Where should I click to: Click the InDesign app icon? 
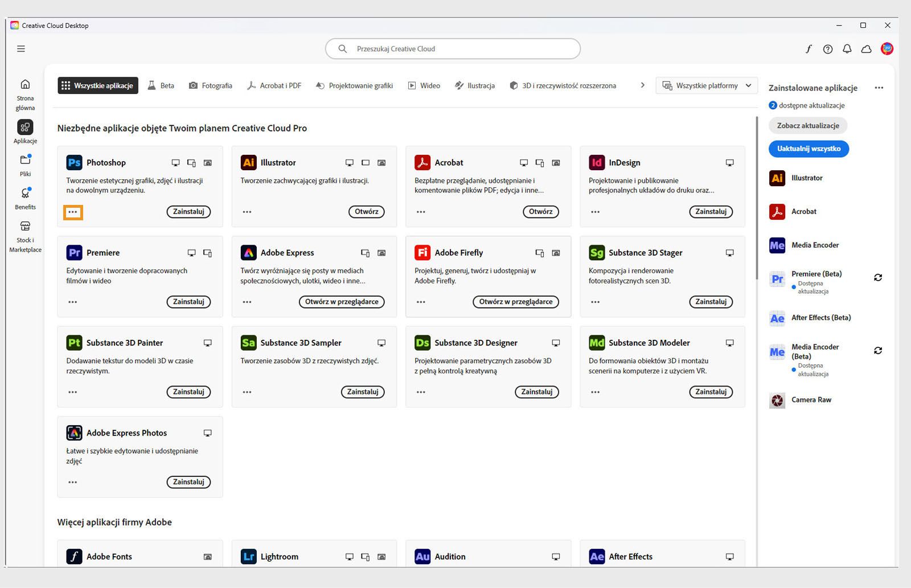tap(597, 163)
